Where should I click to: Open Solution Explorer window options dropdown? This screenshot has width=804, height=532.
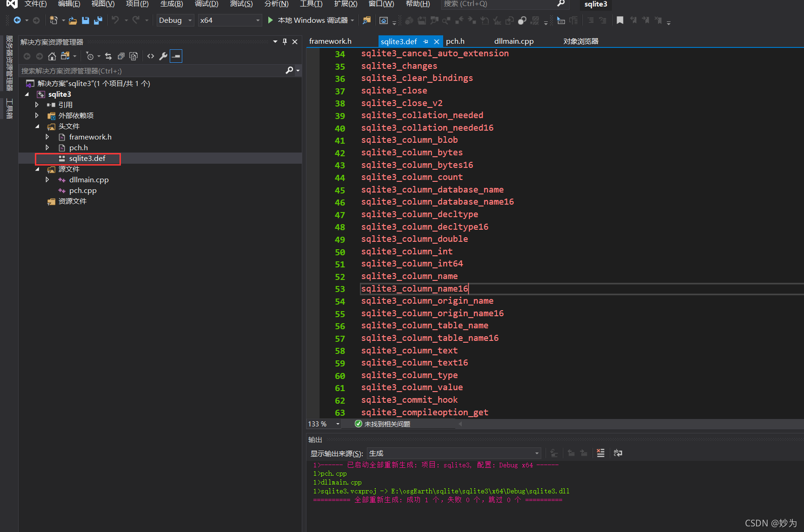[275, 42]
